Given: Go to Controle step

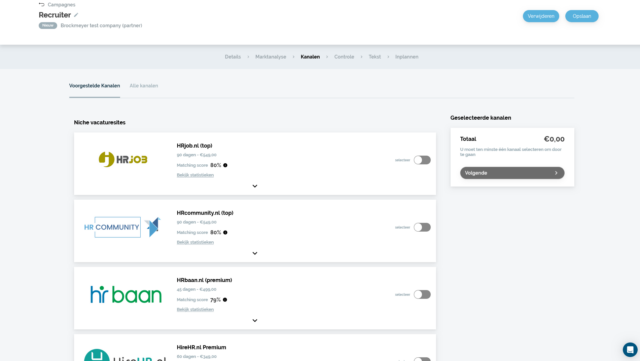Looking at the screenshot, I should (x=344, y=57).
